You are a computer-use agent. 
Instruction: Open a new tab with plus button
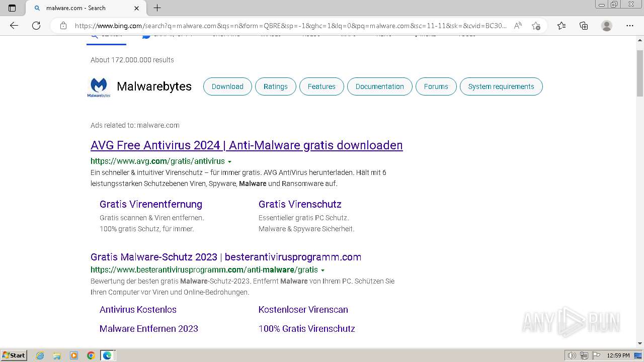(x=157, y=8)
